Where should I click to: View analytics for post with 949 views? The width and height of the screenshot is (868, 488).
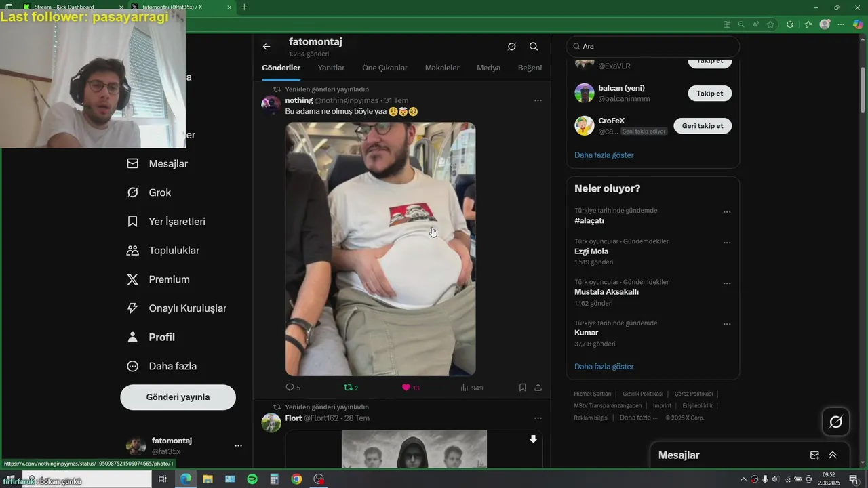(471, 388)
